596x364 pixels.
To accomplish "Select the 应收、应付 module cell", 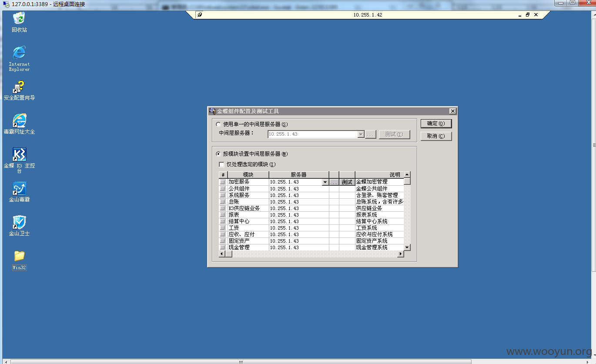I will coord(248,234).
